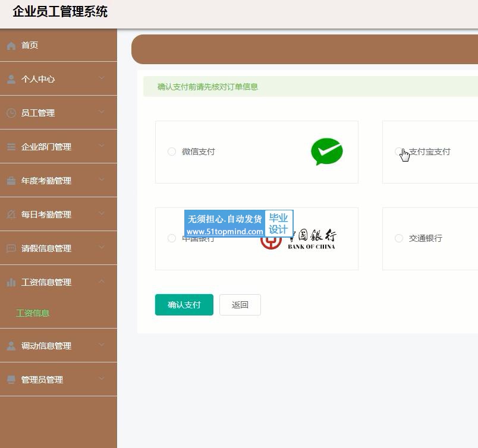Screen dimensions: 478x448
Task: Open the 个人中心 menu label
Action: [x=38, y=79]
